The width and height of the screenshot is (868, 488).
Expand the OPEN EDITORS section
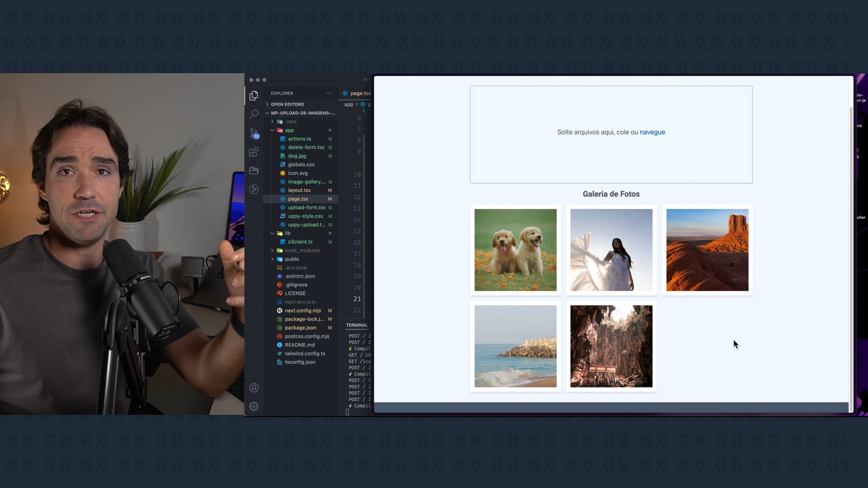click(287, 104)
